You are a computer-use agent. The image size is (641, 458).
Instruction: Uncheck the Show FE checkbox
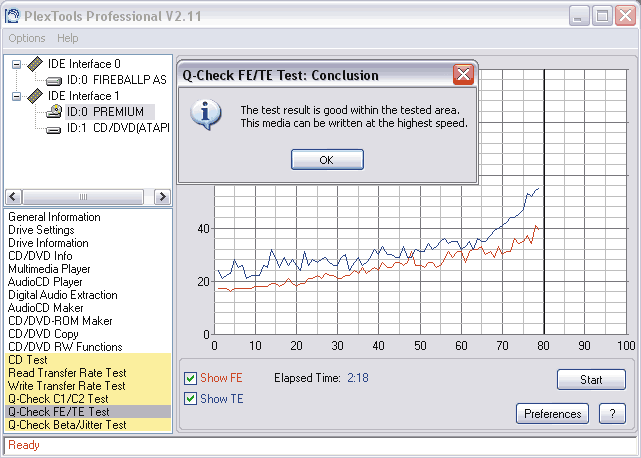[191, 378]
